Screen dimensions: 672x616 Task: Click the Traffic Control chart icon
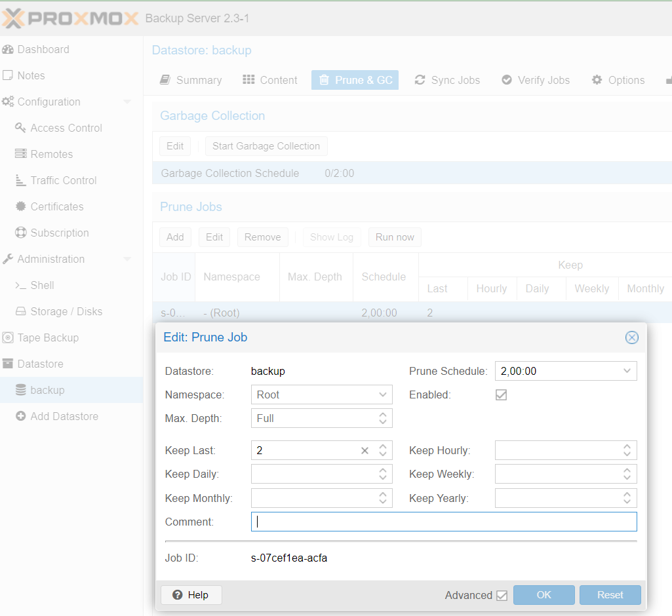click(x=20, y=180)
